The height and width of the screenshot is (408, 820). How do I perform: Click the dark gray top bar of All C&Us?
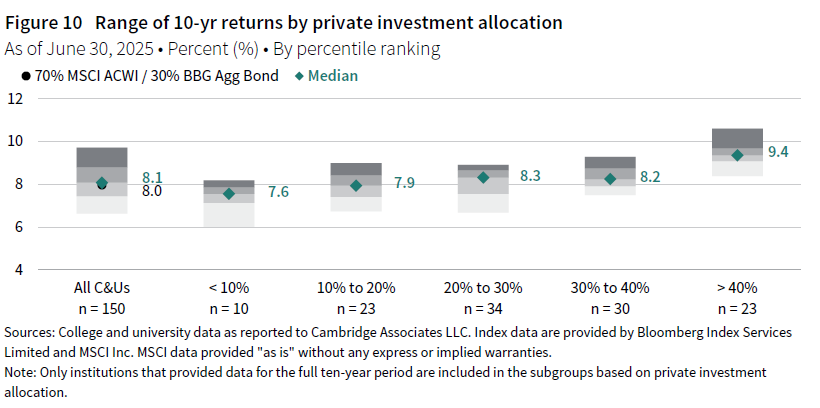(x=102, y=157)
